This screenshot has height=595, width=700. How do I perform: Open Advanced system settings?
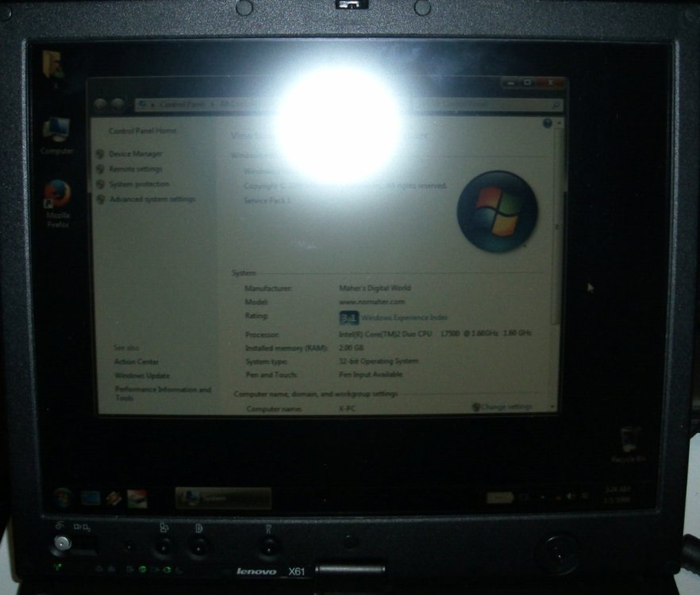[152, 199]
